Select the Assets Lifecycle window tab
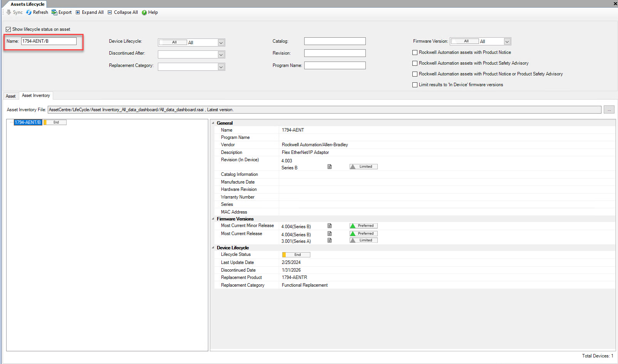Screen dimensions: 618x364 click(x=27, y=4)
